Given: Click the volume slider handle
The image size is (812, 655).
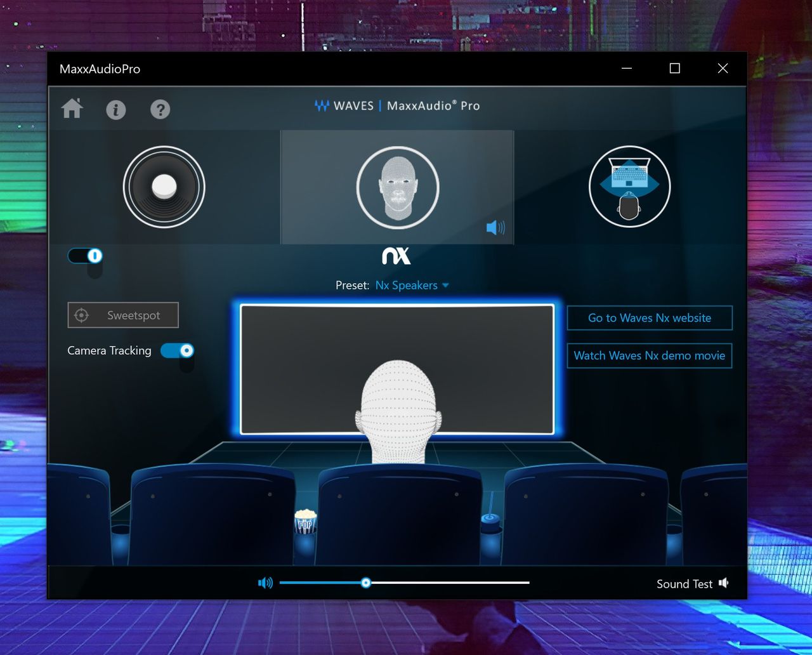Looking at the screenshot, I should (x=365, y=583).
